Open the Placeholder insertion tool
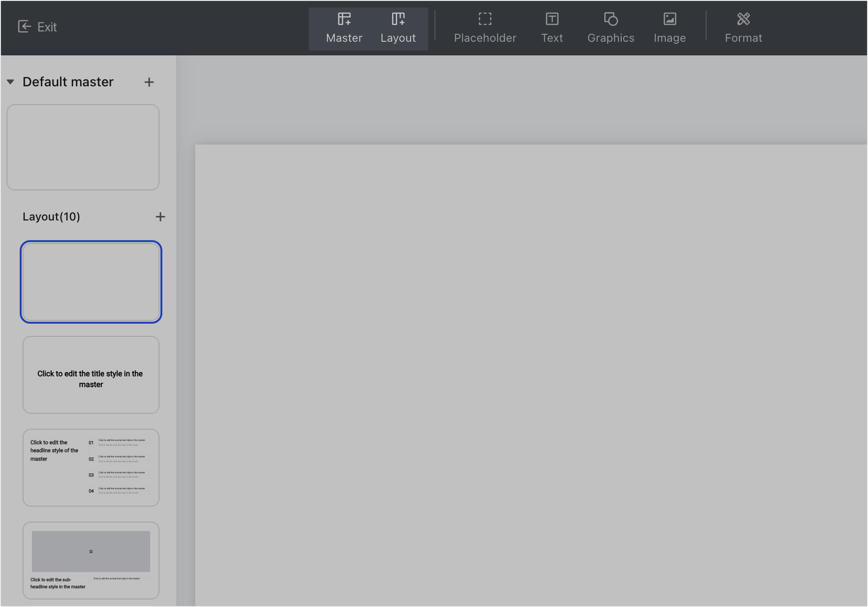Screen dimensions: 868x607 485,27
